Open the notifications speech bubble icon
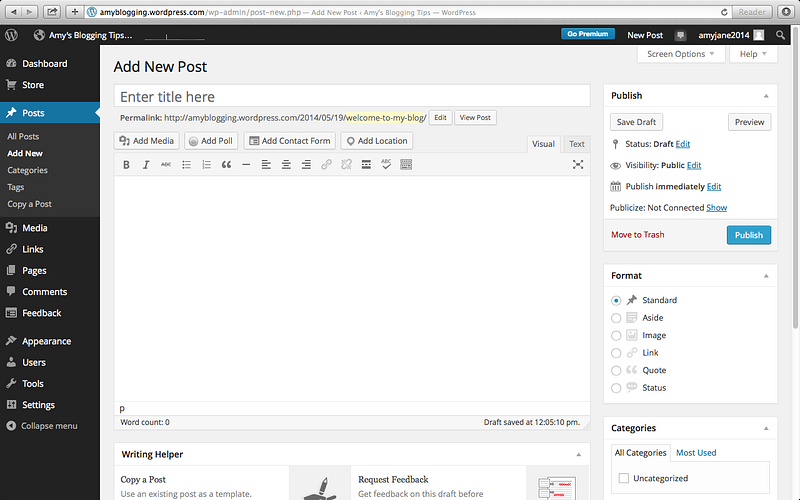Image resolution: width=800 pixels, height=500 pixels. (680, 35)
